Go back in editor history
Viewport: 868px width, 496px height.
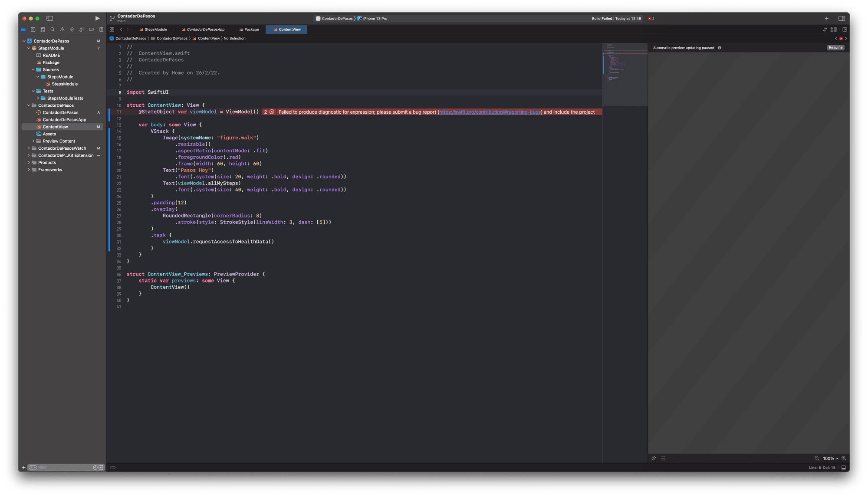point(121,30)
